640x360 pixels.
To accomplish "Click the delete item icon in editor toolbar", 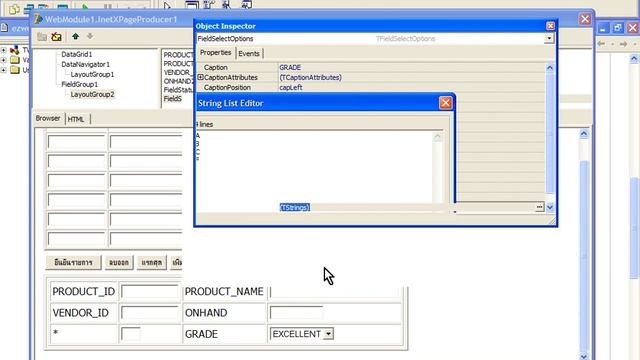I will point(56,37).
